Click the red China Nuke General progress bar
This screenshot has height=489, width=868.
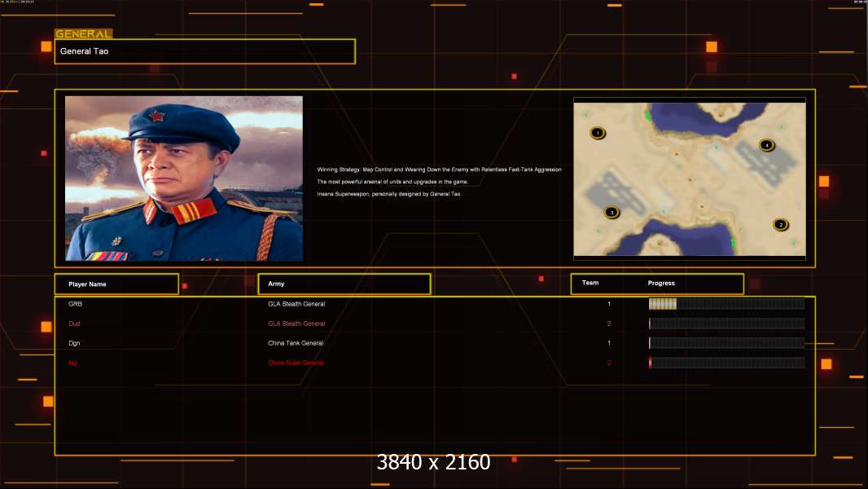[726, 363]
